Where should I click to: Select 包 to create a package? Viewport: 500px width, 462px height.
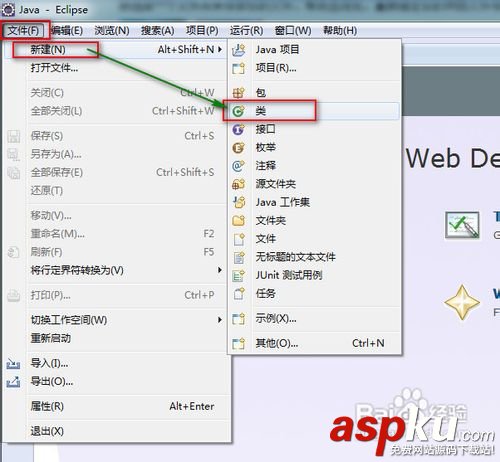314,93
